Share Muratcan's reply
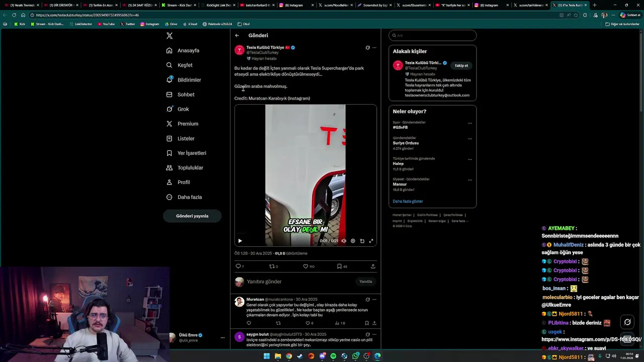Screen dimensions: 644x362 pyautogui.click(x=374, y=323)
